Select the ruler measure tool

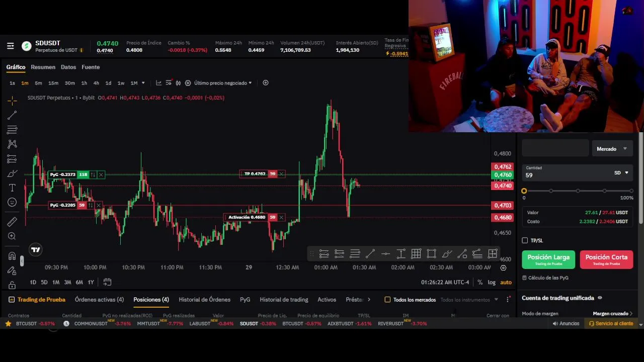click(12, 222)
